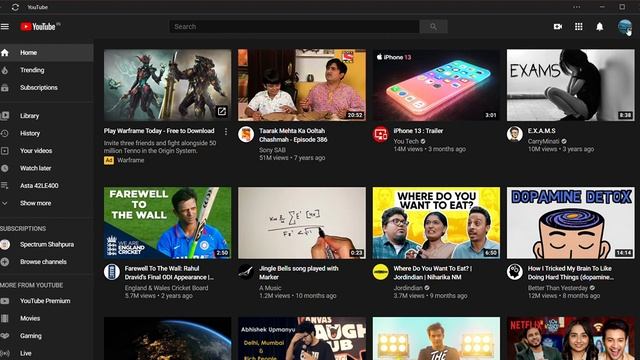Image resolution: width=640 pixels, height=360 pixels.
Task: Play Dopamine Detox video thumbnail
Action: 571,223
